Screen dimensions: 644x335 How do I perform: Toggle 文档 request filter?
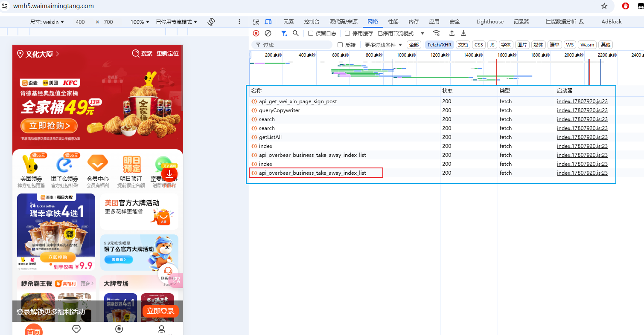tap(463, 45)
